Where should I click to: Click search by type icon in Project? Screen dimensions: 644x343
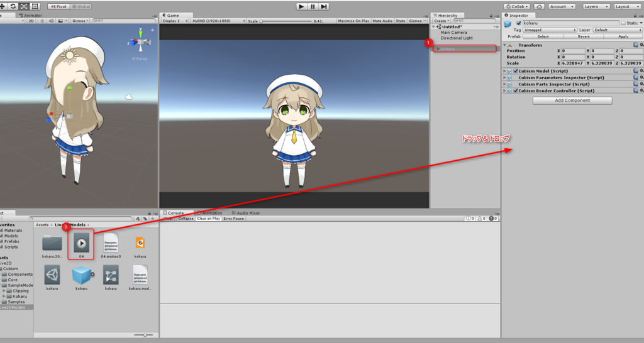[138, 219]
